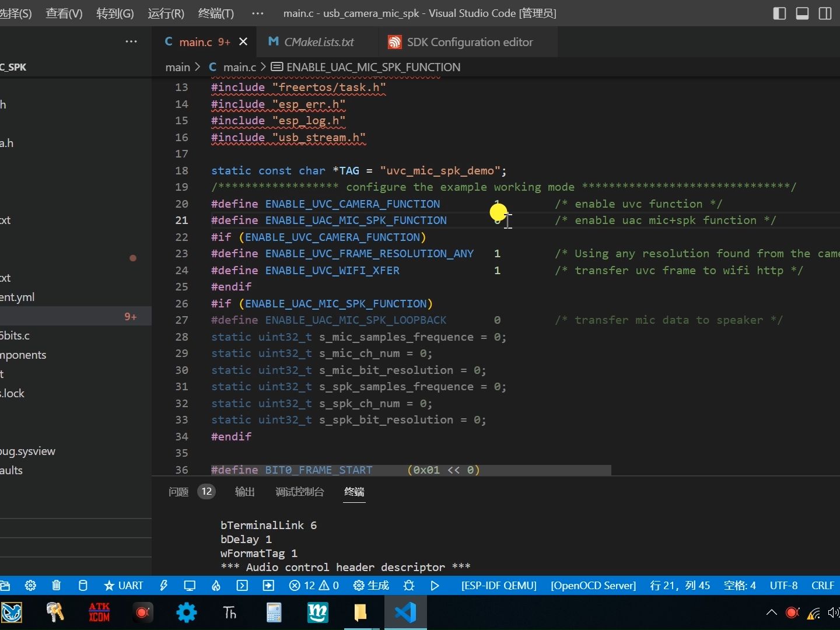Screen dimensions: 840x630
Task: Select the UART flash method in status bar
Action: 123,585
